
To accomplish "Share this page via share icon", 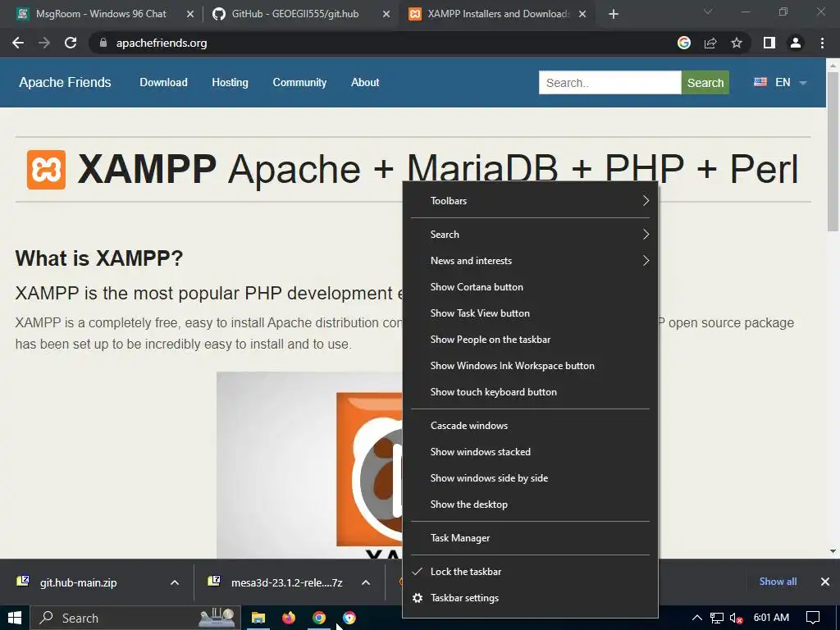I will (x=710, y=43).
